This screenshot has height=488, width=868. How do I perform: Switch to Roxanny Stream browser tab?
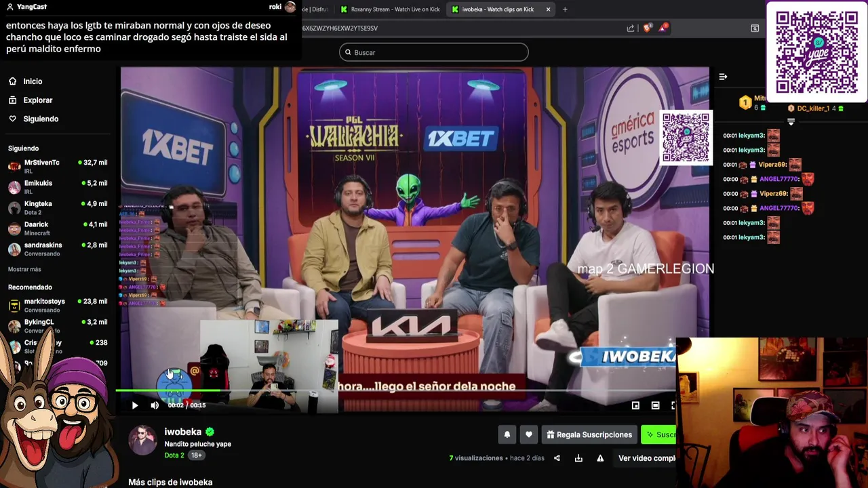point(391,9)
